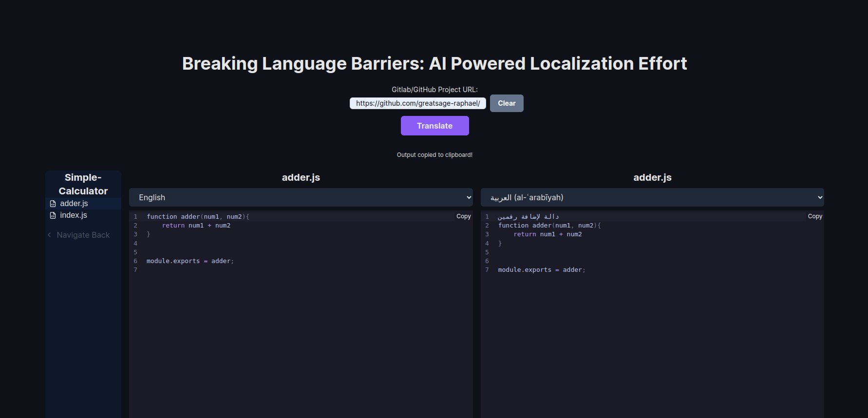Open the English source language dropdown
The image size is (868, 418).
301,197
